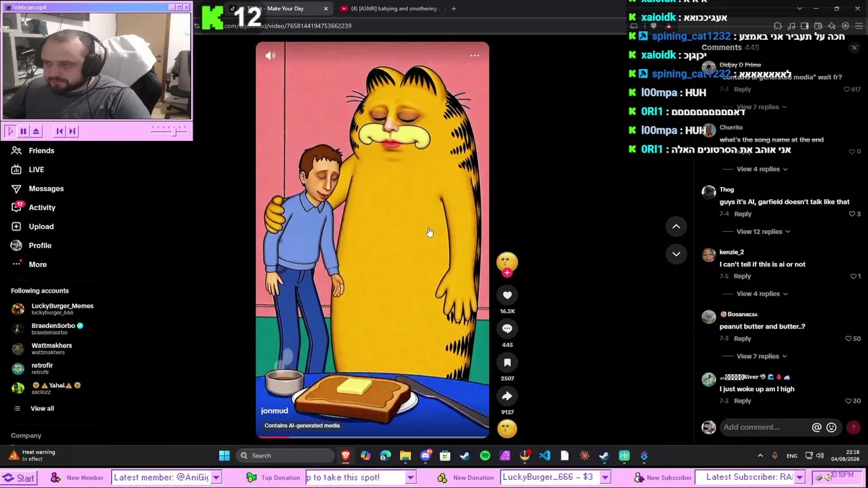Screen dimensions: 868x488
Task: Open Spotify from the taskbar
Action: click(x=485, y=456)
